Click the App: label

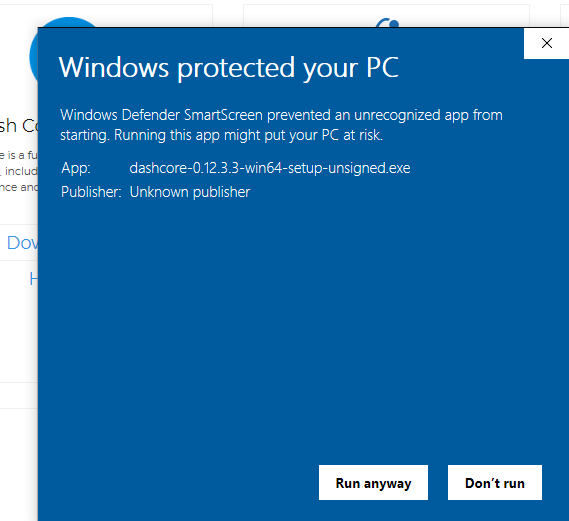[76, 168]
